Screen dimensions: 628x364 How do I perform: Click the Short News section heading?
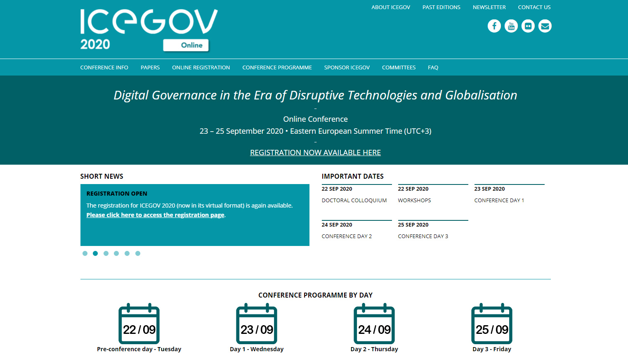click(102, 176)
